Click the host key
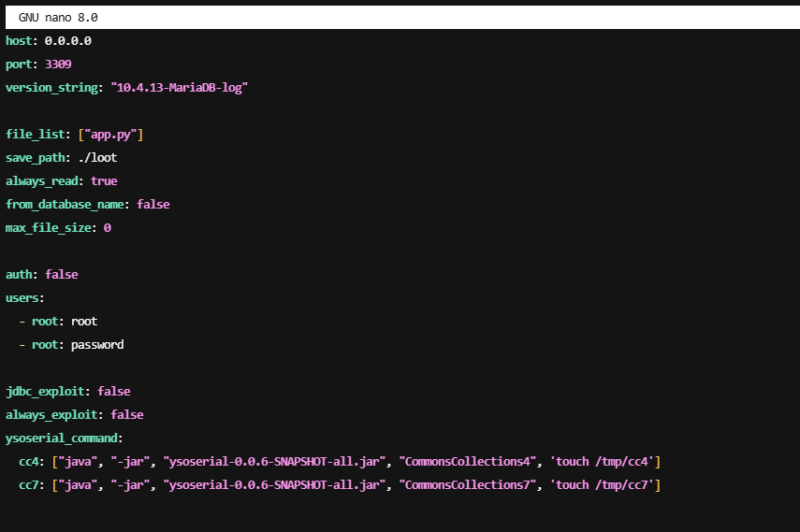800x532 pixels. (x=19, y=41)
